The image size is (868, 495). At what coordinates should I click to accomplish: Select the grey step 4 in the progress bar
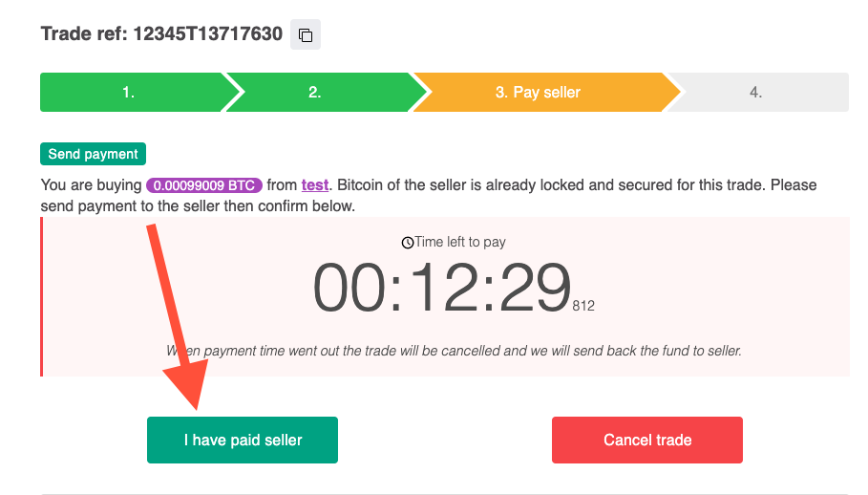click(759, 92)
